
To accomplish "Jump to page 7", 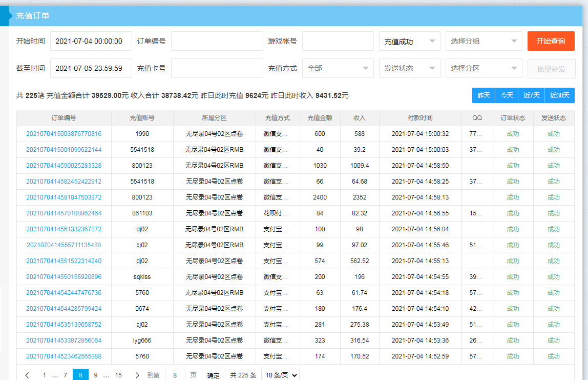I will (65, 375).
